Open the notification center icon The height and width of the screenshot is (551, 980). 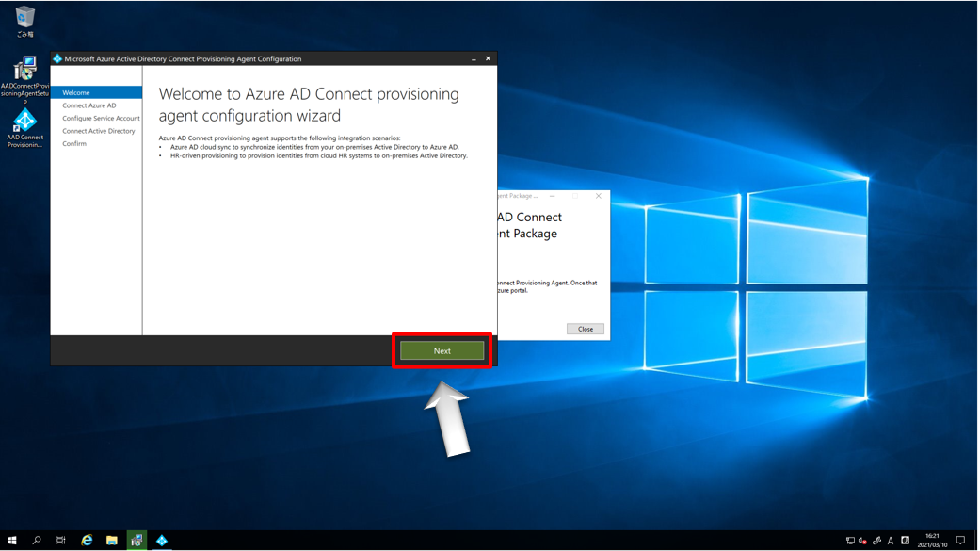click(x=960, y=541)
